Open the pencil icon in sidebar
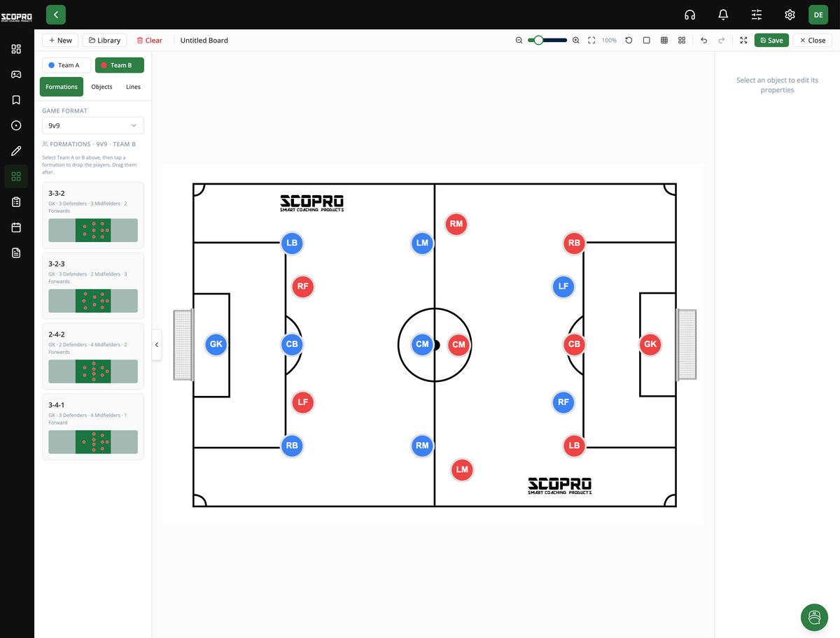The height and width of the screenshot is (638, 840). pyautogui.click(x=16, y=151)
